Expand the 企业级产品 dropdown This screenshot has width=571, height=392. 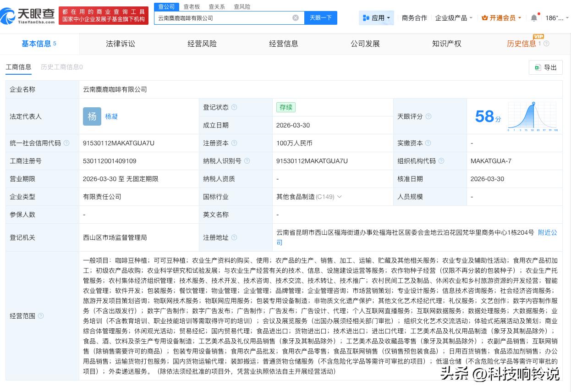[x=454, y=18]
